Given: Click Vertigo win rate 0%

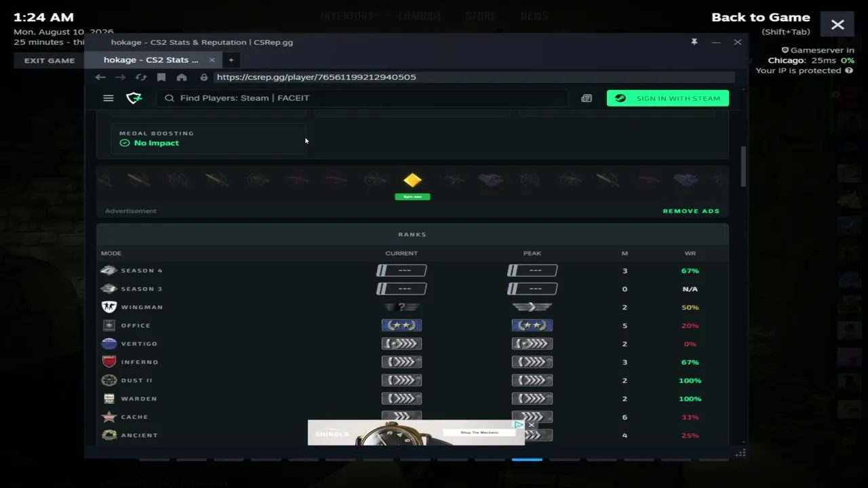Looking at the screenshot, I should [690, 344].
